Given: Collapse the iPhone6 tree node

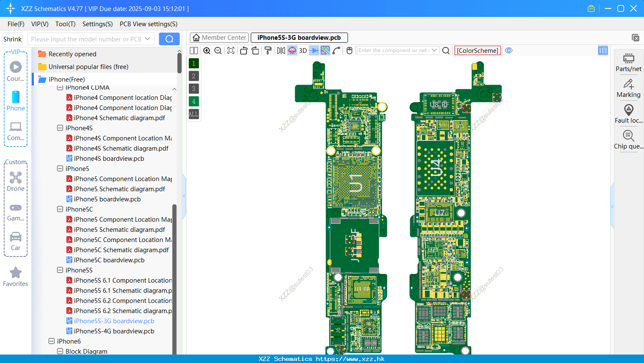Looking at the screenshot, I should pos(52,341).
